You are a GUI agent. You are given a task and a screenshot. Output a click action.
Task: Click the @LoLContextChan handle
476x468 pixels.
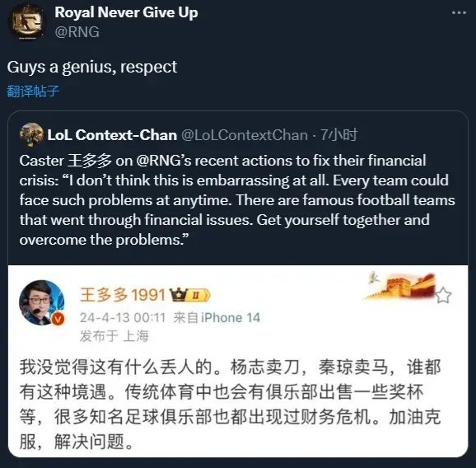[x=245, y=135]
